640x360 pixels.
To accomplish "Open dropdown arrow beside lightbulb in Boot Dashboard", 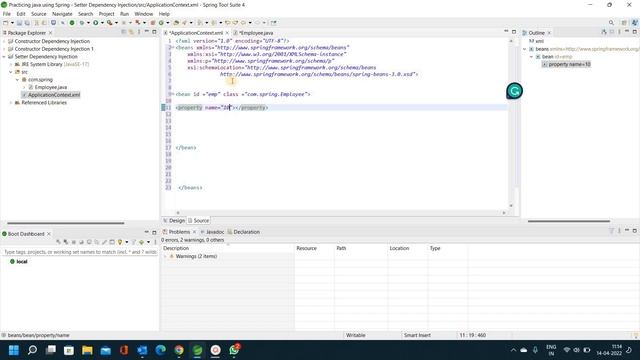I will [x=127, y=242].
